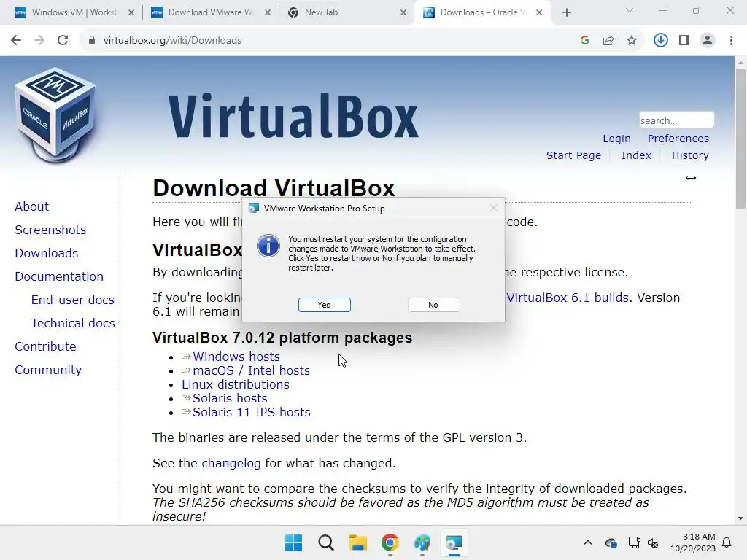
Task: Go forward to the next page
Action: tap(39, 41)
